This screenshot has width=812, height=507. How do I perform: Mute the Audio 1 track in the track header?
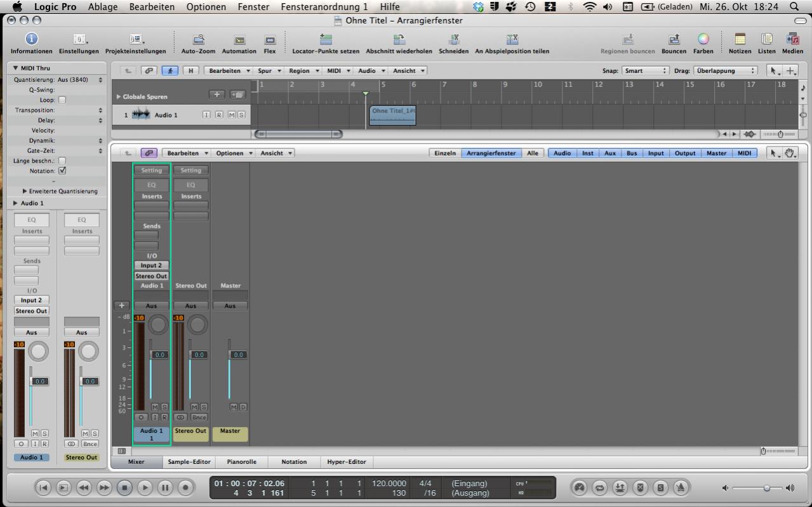[232, 115]
